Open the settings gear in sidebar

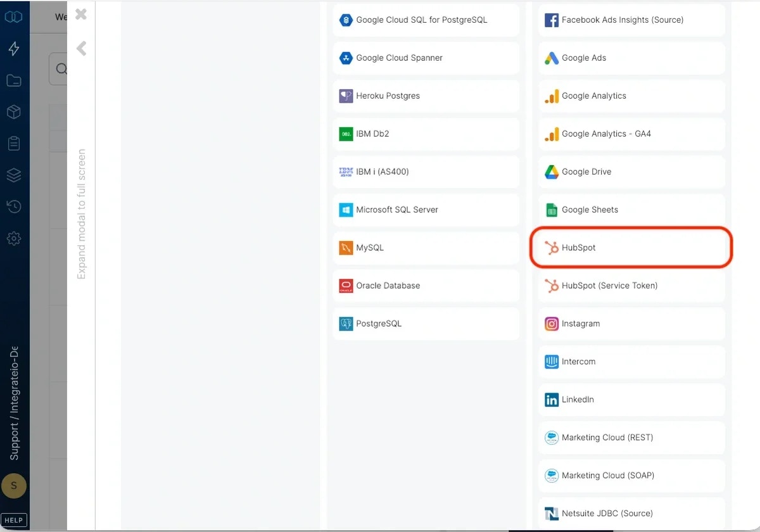(x=14, y=238)
